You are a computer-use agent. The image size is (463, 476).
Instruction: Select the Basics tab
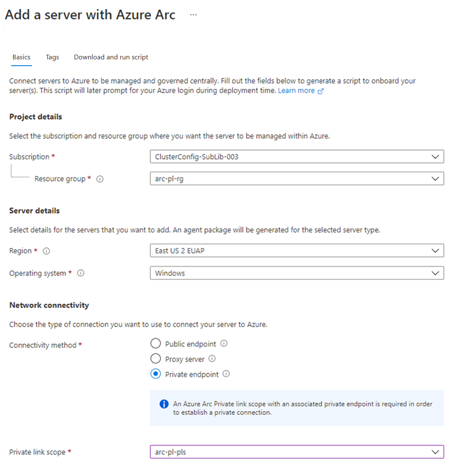(21, 57)
